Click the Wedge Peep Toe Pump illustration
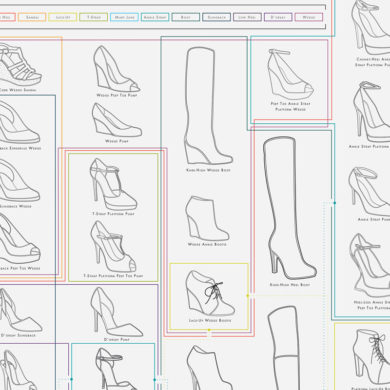390x390 pixels. coord(116,69)
